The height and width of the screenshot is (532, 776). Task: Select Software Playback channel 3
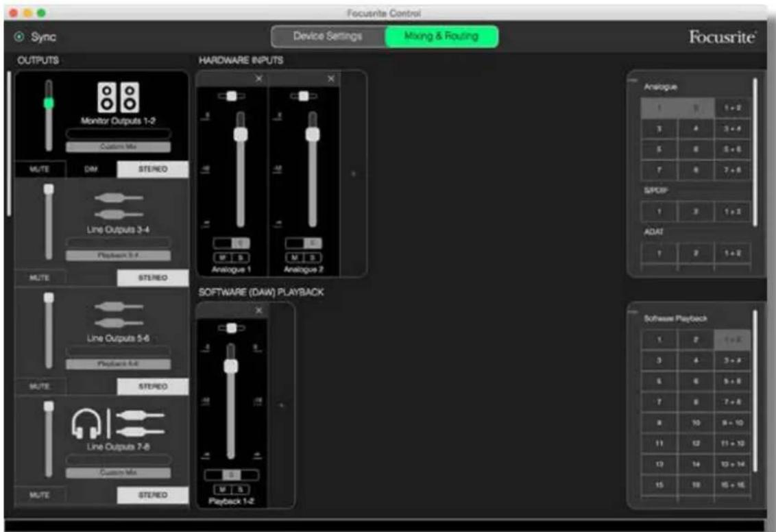click(659, 361)
